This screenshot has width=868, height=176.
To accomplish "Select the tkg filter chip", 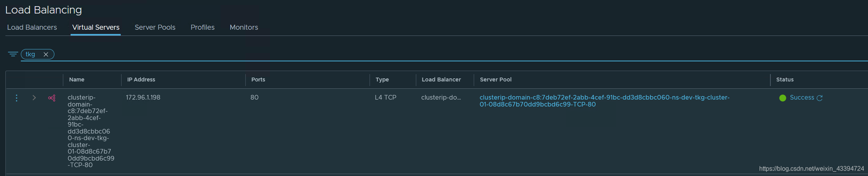I will [37, 54].
